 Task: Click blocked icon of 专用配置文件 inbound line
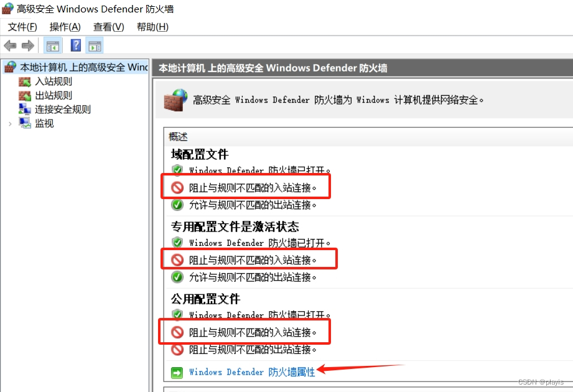177,260
